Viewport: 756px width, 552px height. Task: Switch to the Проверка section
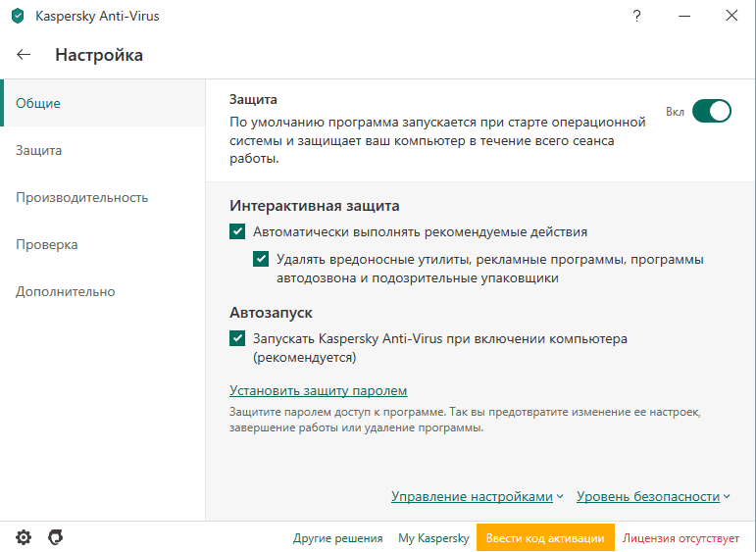tap(47, 244)
